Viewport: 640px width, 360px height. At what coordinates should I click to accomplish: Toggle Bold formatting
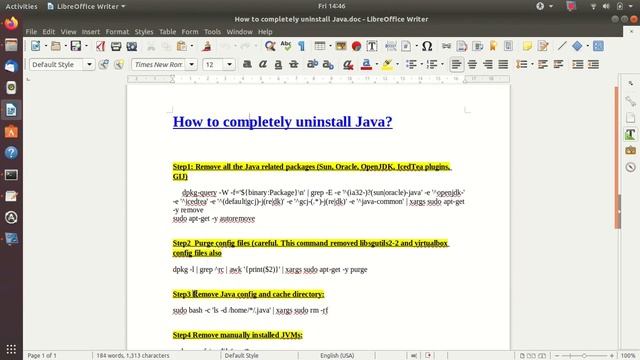[x=247, y=64]
